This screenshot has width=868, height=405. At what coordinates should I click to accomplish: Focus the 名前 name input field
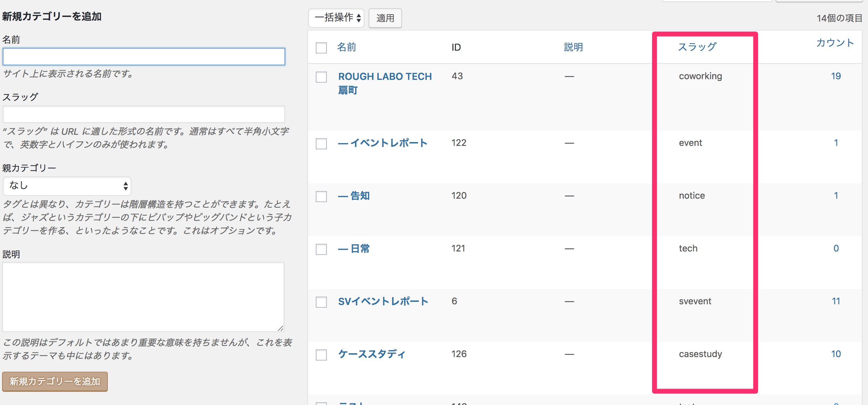point(144,57)
